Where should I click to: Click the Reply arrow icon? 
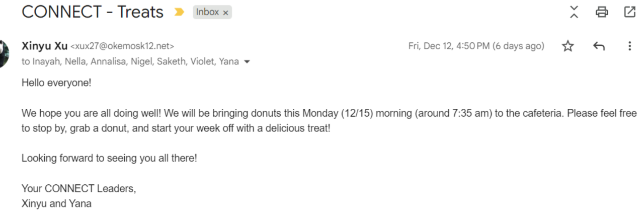pyautogui.click(x=599, y=46)
